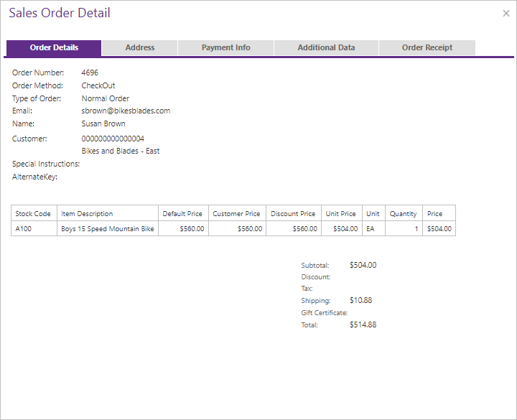Click the Unit Price column header

pos(340,214)
